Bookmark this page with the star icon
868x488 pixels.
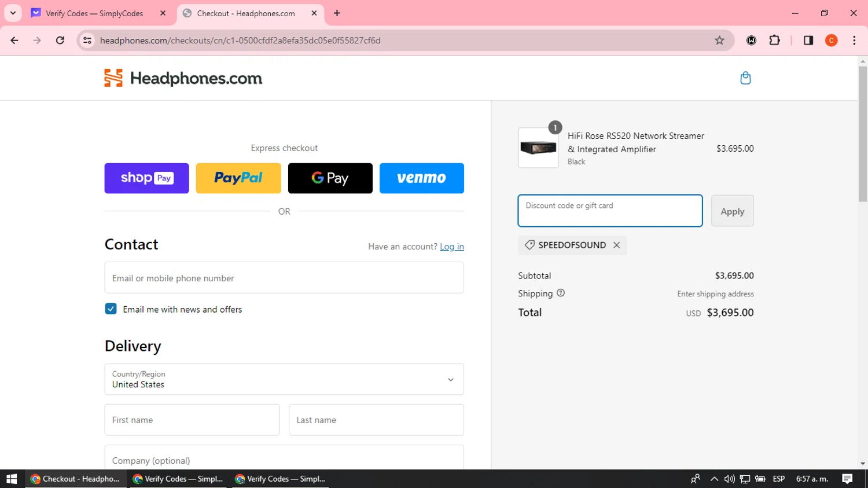pyautogui.click(x=719, y=41)
